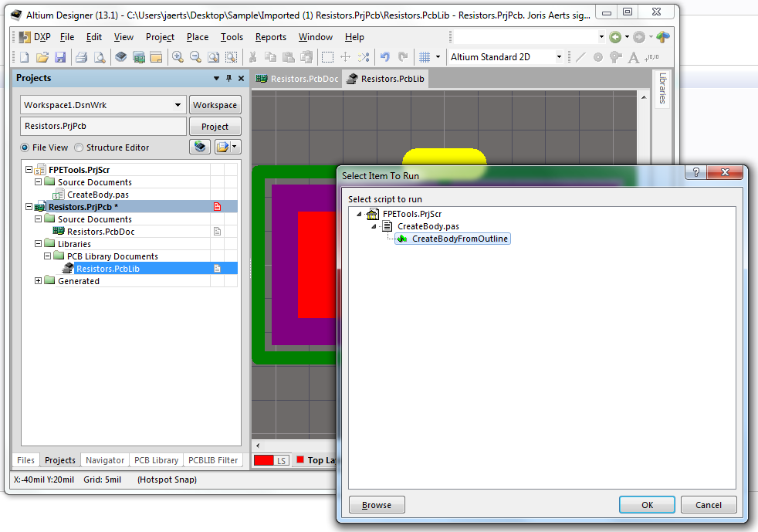
Task: Collapse FPETools.PrjScr node in dialog tree
Action: tap(359, 214)
